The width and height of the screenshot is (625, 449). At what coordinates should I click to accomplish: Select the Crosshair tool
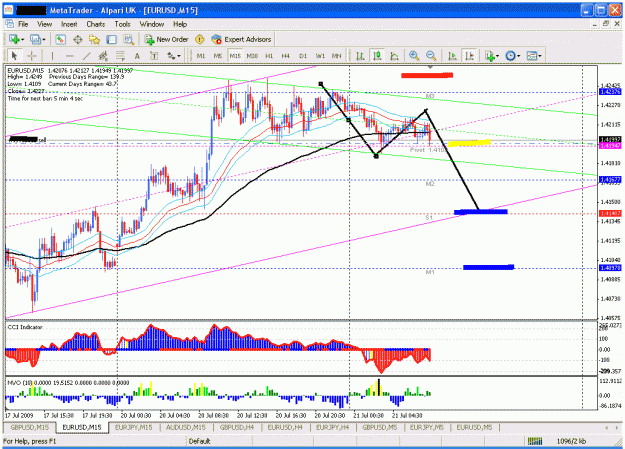(x=32, y=56)
